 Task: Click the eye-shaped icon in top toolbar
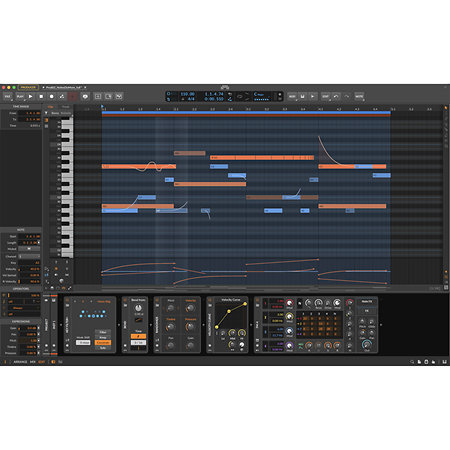(85, 96)
